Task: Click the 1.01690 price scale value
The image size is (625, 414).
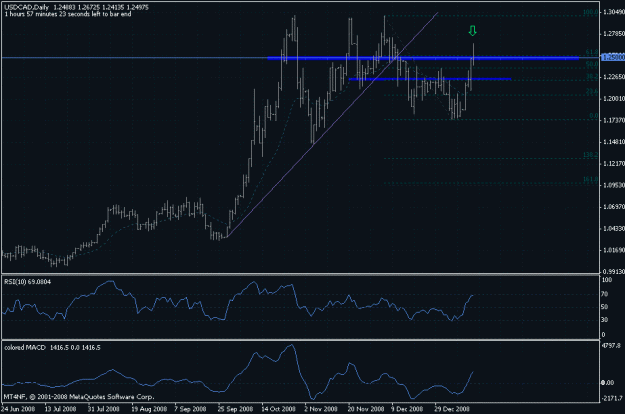Action: (x=614, y=250)
